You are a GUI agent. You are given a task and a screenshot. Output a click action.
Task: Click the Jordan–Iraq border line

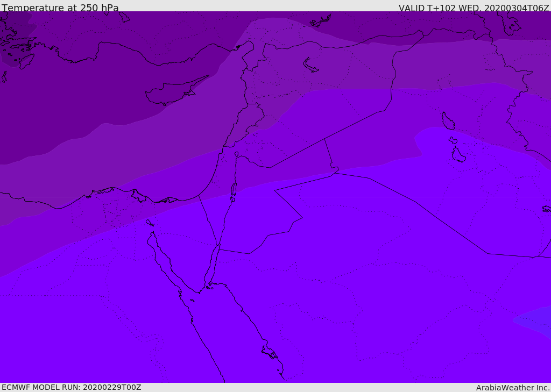pos(328,153)
